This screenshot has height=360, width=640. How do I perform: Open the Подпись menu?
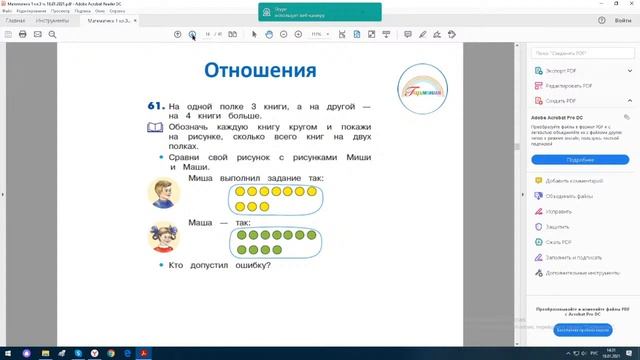tap(82, 11)
